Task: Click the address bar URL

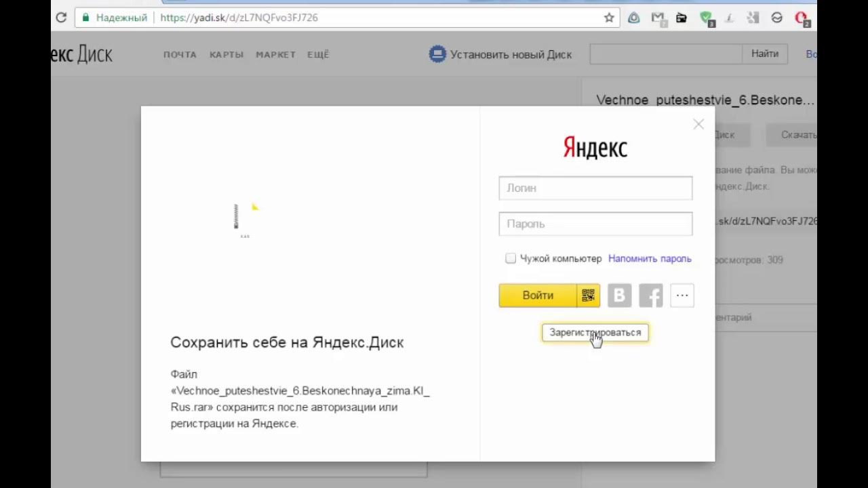Action: pyautogui.click(x=239, y=18)
